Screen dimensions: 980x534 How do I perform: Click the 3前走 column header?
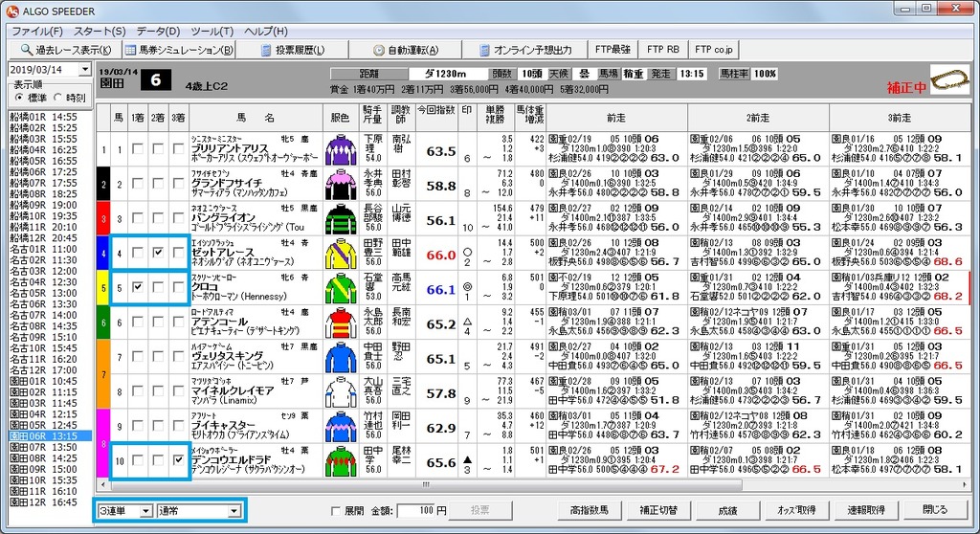tap(899, 117)
